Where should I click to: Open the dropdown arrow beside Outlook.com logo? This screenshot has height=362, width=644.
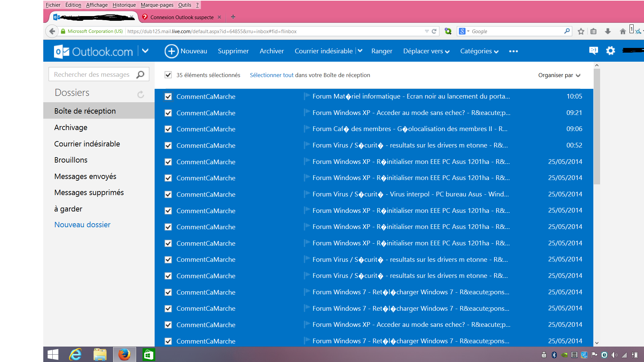[x=145, y=51]
